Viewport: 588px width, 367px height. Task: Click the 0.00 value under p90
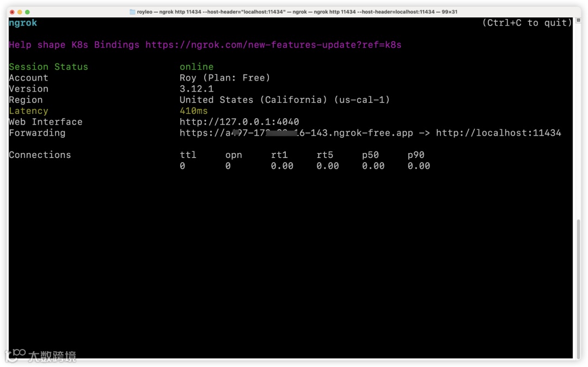coord(419,166)
